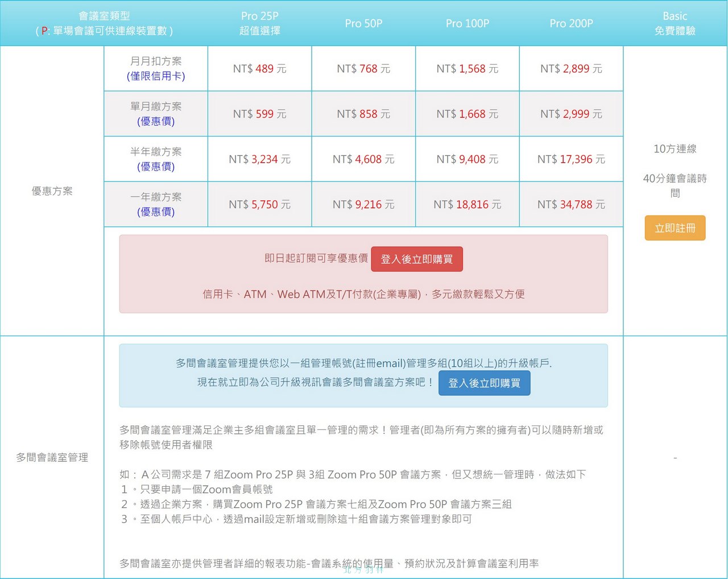Click the 會議室類型 header cell
Viewport: 728px width, 579px height.
coord(104,23)
